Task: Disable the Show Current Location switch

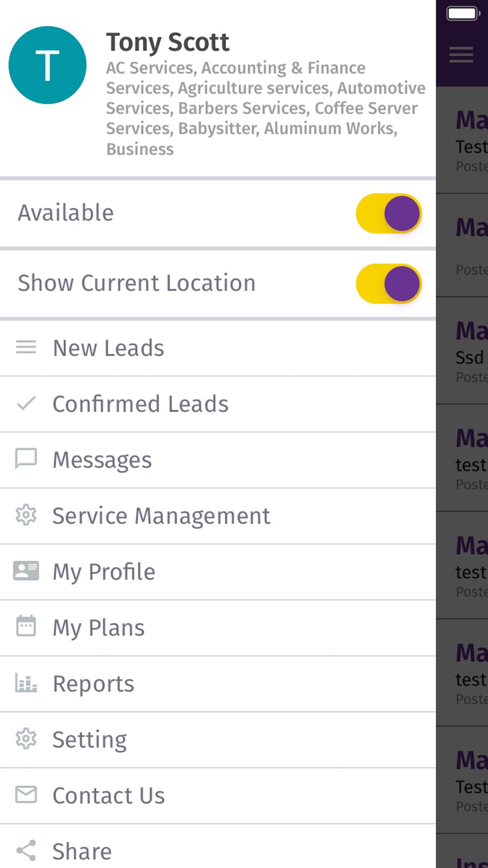Action: 388,284
